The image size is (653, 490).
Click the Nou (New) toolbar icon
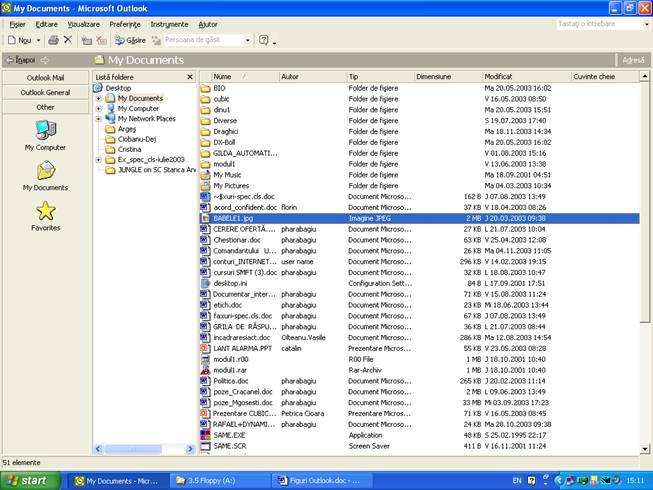(19, 40)
